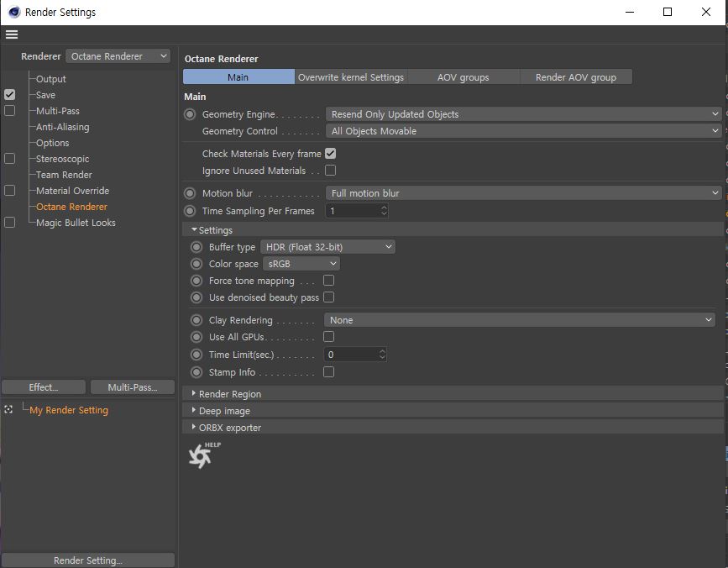Select Stereoscopic in settings tree
This screenshot has height=568, width=728.
pos(63,159)
